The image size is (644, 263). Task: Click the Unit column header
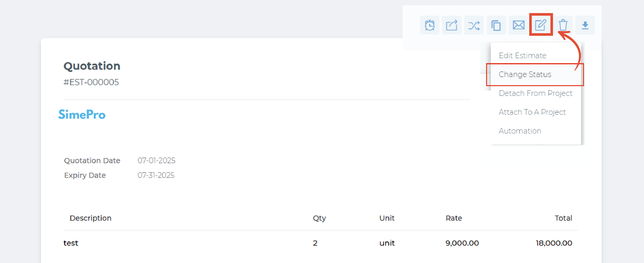click(387, 218)
